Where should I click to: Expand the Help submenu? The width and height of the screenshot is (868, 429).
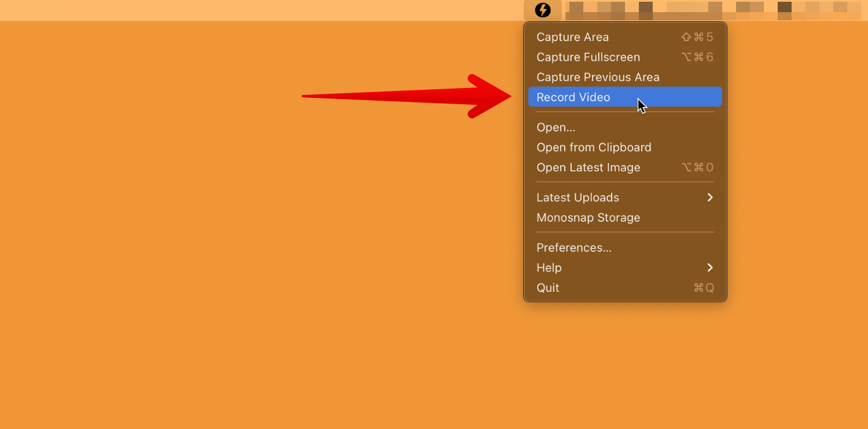click(x=549, y=268)
